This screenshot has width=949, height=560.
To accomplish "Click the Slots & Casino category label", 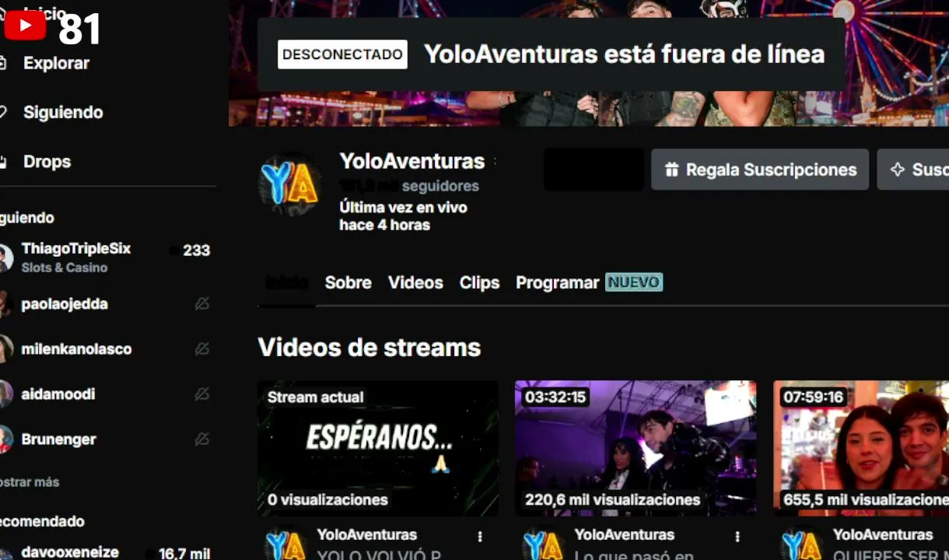I will click(65, 268).
